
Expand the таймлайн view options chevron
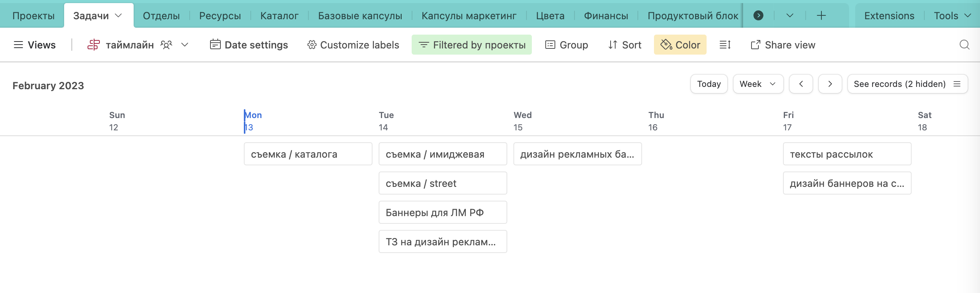click(x=185, y=45)
